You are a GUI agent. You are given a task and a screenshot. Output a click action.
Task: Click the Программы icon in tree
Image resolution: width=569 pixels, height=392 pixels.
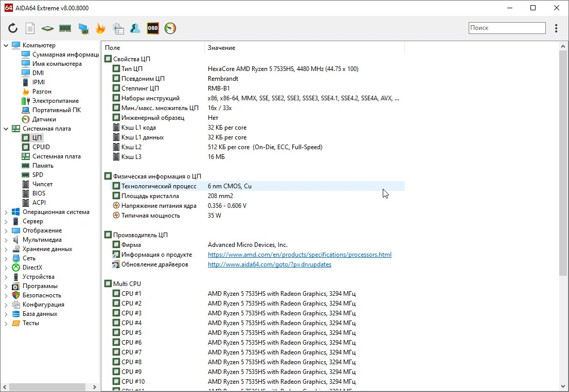click(15, 286)
